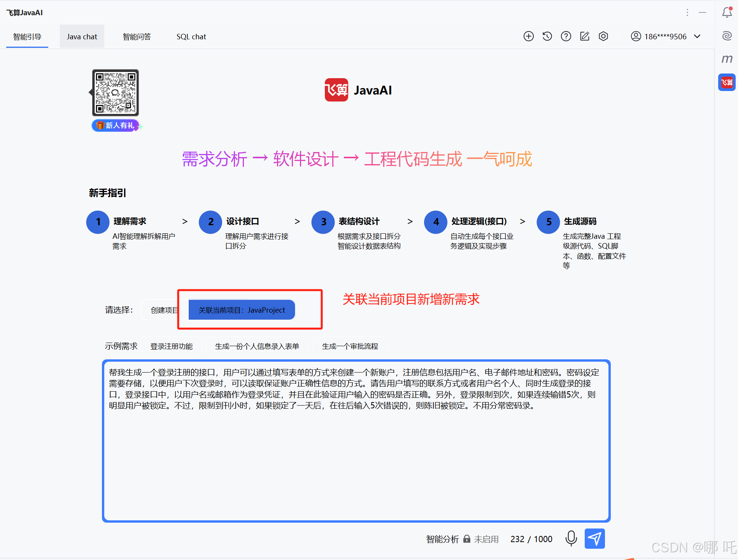Click step 4 circle 处理逻辑(接口)
Screen dimensions: 738x560
[436, 222]
